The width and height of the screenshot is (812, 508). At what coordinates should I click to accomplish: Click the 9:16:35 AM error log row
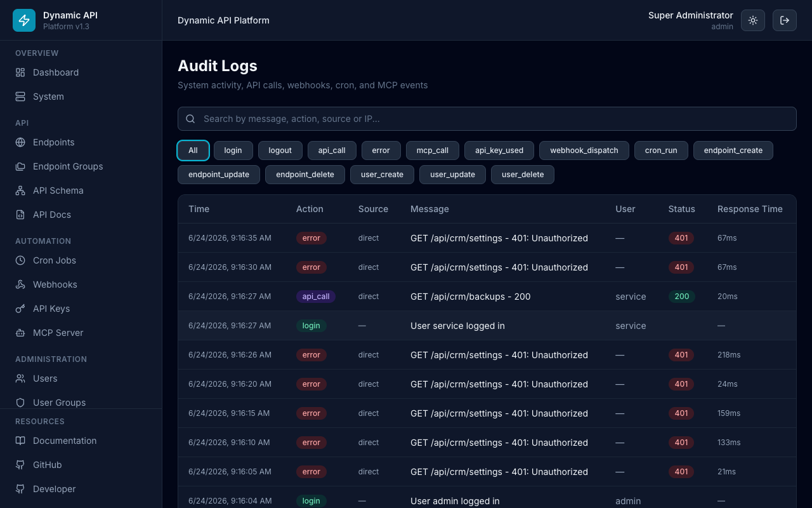click(x=487, y=238)
